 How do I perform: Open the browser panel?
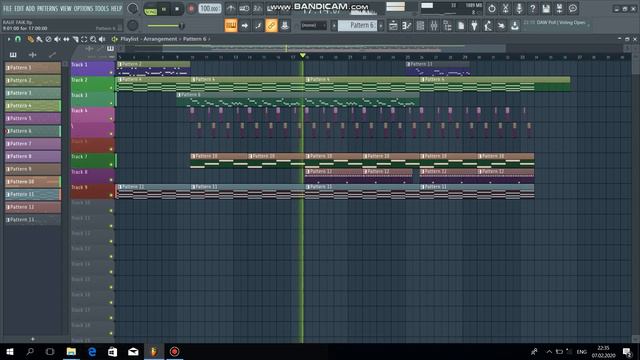tap(448, 26)
